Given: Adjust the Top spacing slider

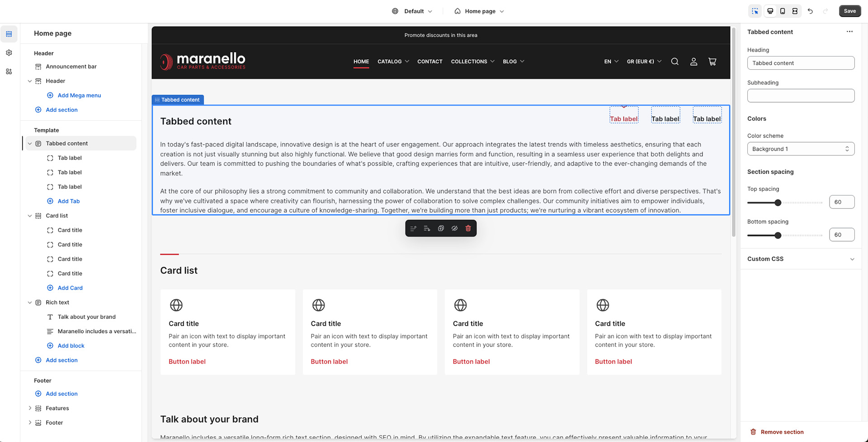Looking at the screenshot, I should (x=778, y=203).
